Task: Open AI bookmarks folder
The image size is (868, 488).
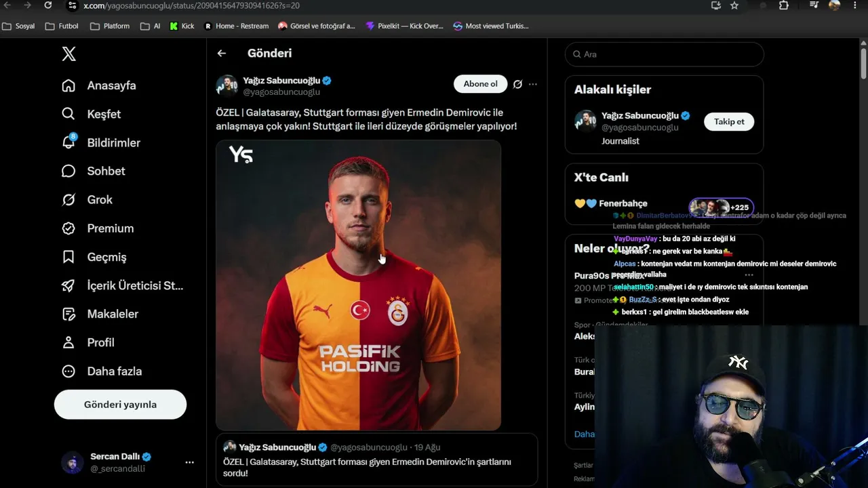Action: [151, 26]
